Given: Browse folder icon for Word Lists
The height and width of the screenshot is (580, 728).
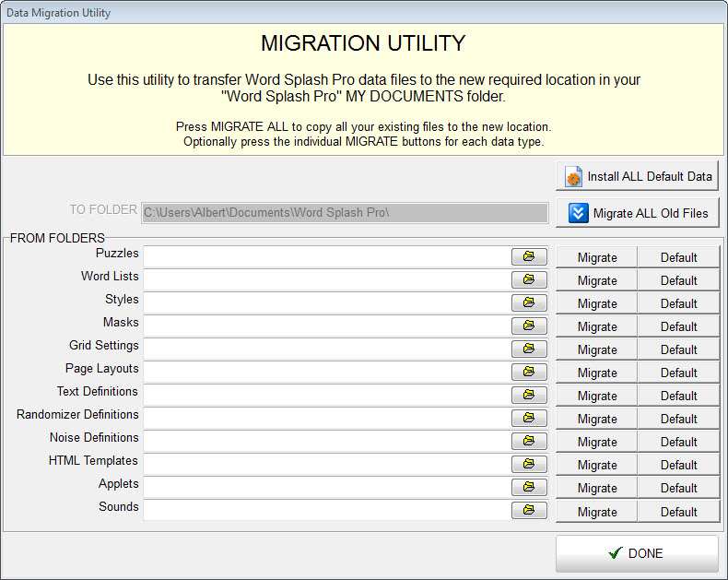Looking at the screenshot, I should [x=529, y=279].
